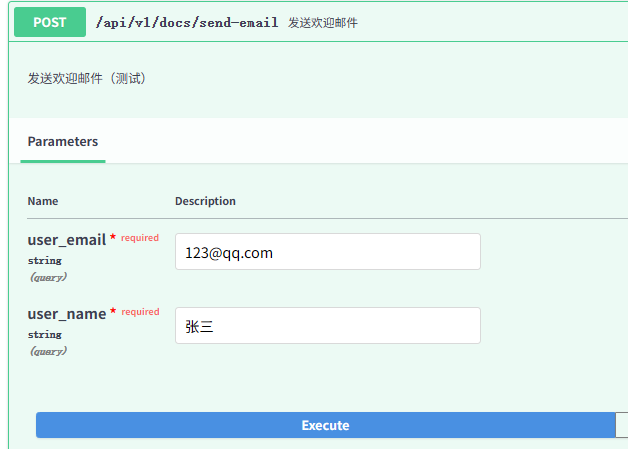Click the (query) text under user_name
Screen dimensions: 628x449
click(48, 351)
